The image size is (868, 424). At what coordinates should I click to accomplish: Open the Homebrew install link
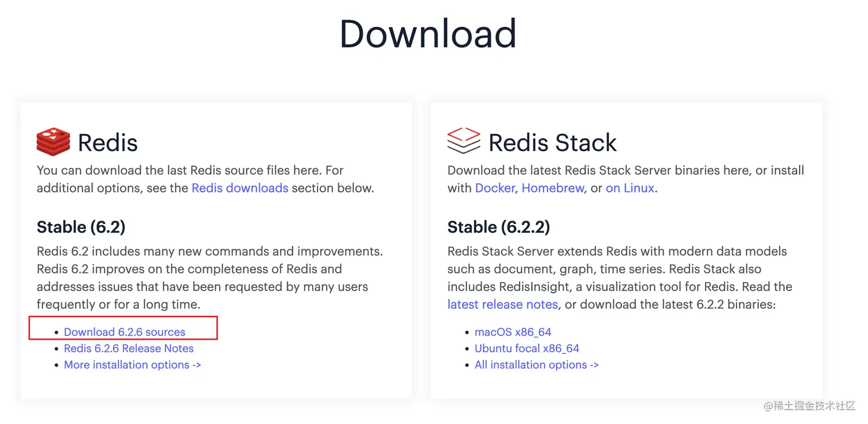click(553, 188)
